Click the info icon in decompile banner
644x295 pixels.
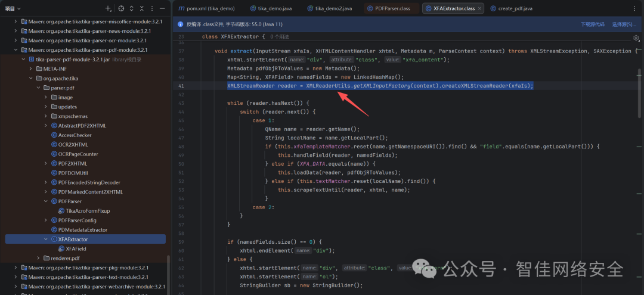180,24
